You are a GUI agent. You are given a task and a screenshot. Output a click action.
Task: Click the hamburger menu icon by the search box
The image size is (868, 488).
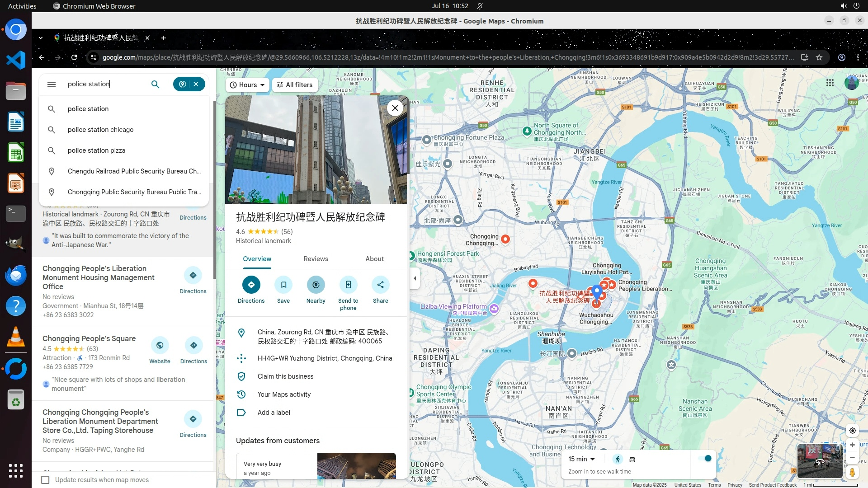click(52, 84)
